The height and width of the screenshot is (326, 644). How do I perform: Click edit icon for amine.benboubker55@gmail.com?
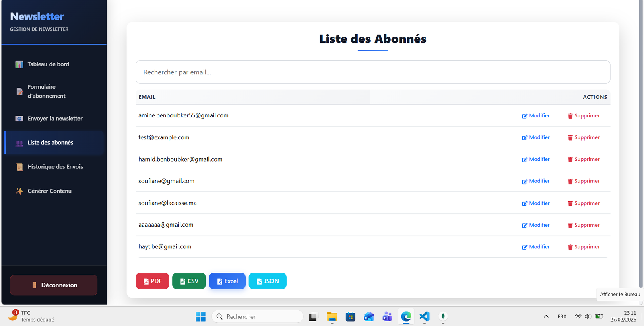click(524, 116)
